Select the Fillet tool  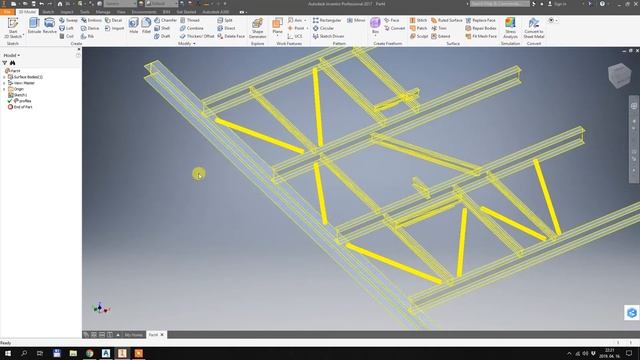(x=146, y=26)
